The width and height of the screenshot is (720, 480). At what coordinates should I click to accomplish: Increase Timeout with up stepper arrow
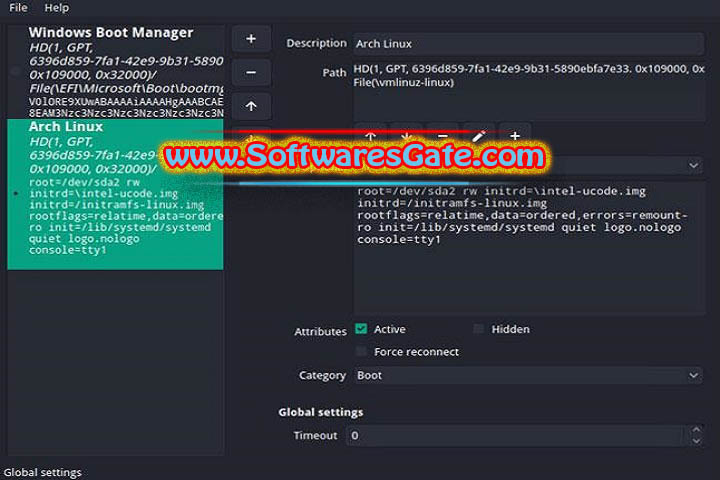coord(697,430)
